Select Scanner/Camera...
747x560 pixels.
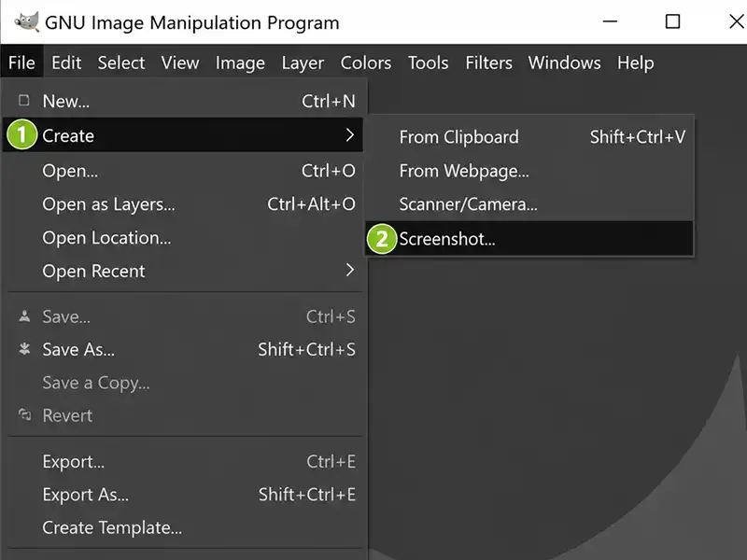(529, 203)
